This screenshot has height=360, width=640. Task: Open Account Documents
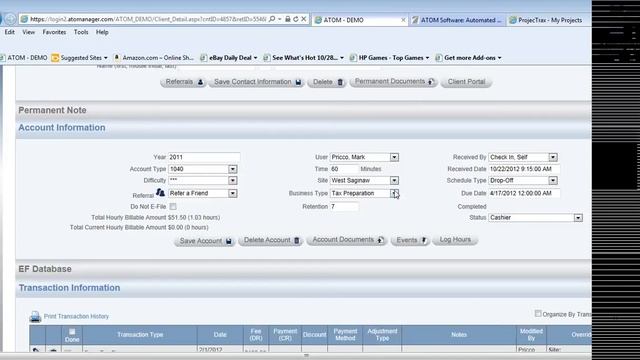click(347, 240)
